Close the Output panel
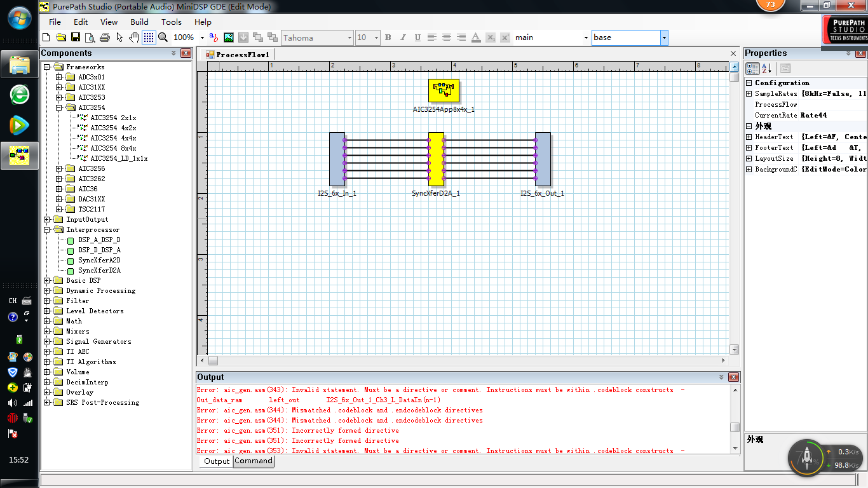 tap(734, 377)
